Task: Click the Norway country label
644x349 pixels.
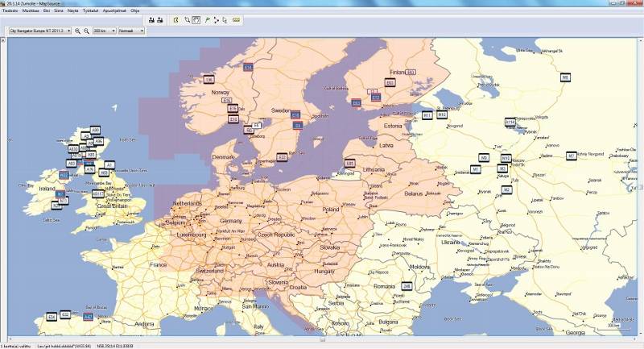Action: pyautogui.click(x=220, y=93)
